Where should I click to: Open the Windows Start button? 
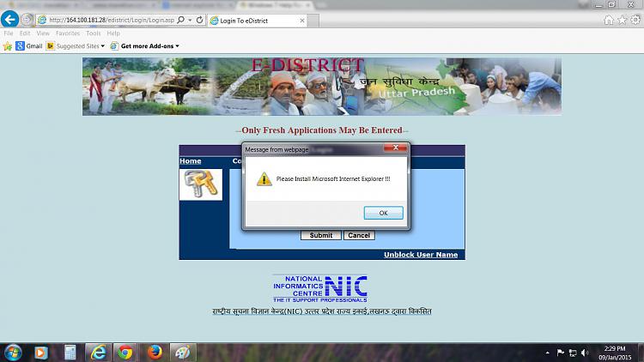[13, 353]
